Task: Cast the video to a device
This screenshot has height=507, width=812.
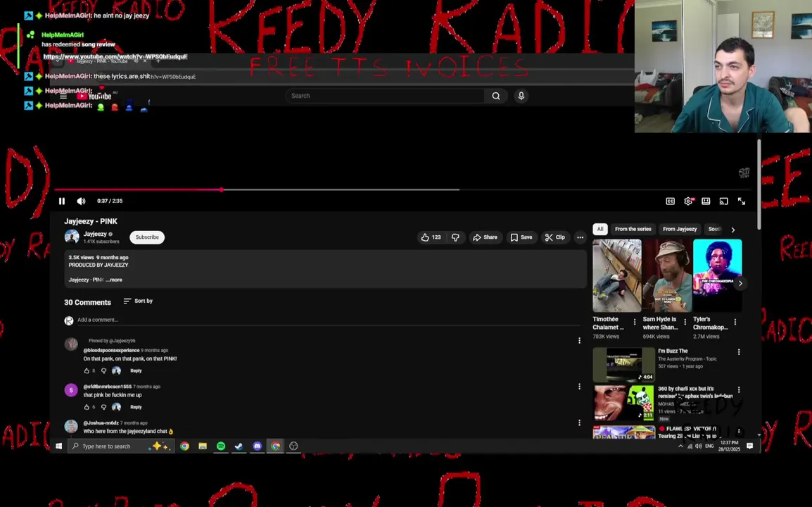Action: (723, 201)
